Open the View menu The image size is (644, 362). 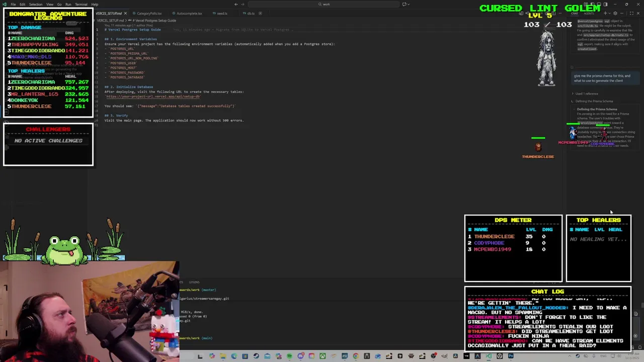(x=50, y=4)
